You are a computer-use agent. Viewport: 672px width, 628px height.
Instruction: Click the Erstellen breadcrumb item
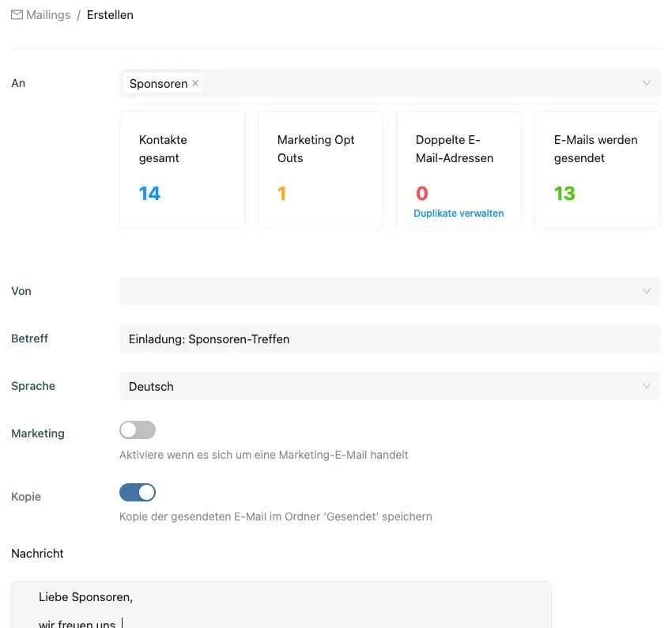tap(110, 15)
